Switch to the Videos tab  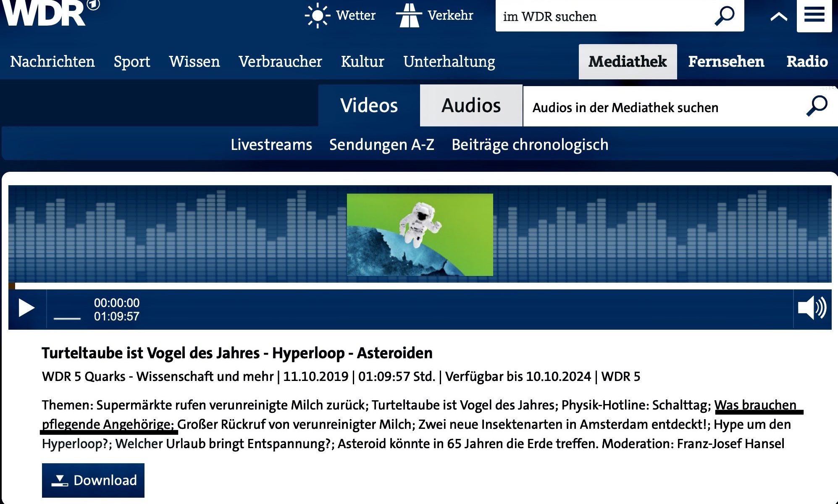tap(369, 105)
